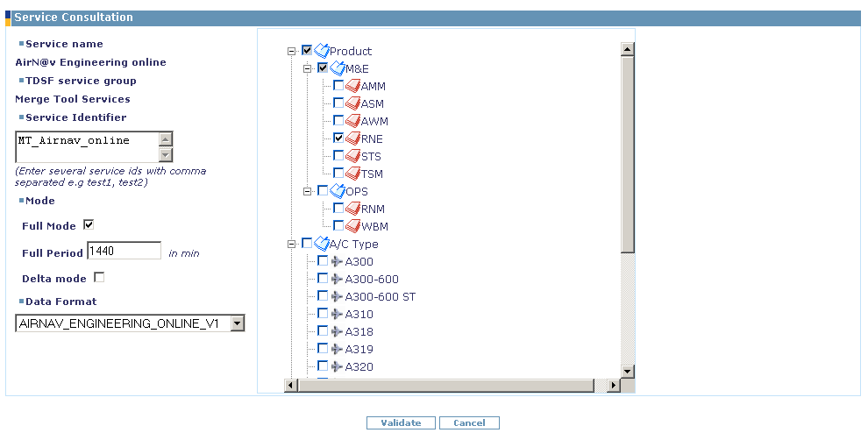
Task: Disable the Full Mode checkbox
Action: [x=89, y=224]
